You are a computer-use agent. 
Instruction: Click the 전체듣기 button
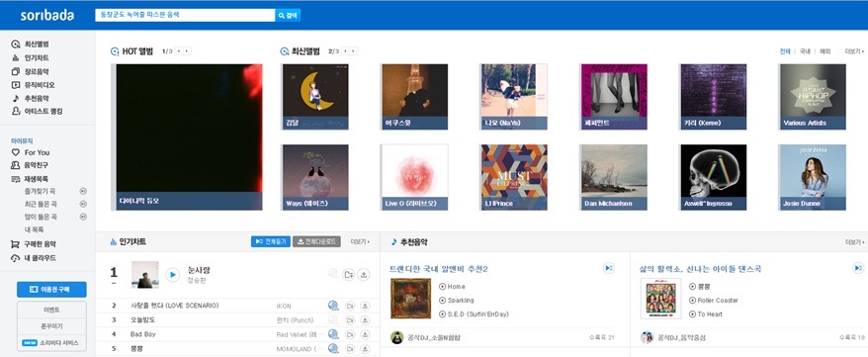point(271,242)
